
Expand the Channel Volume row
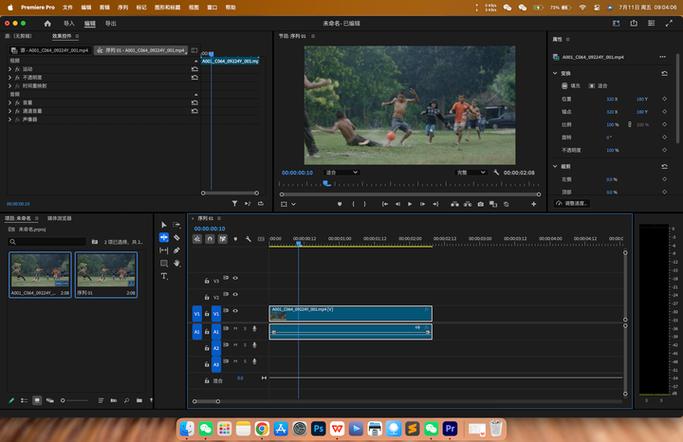pos(10,111)
